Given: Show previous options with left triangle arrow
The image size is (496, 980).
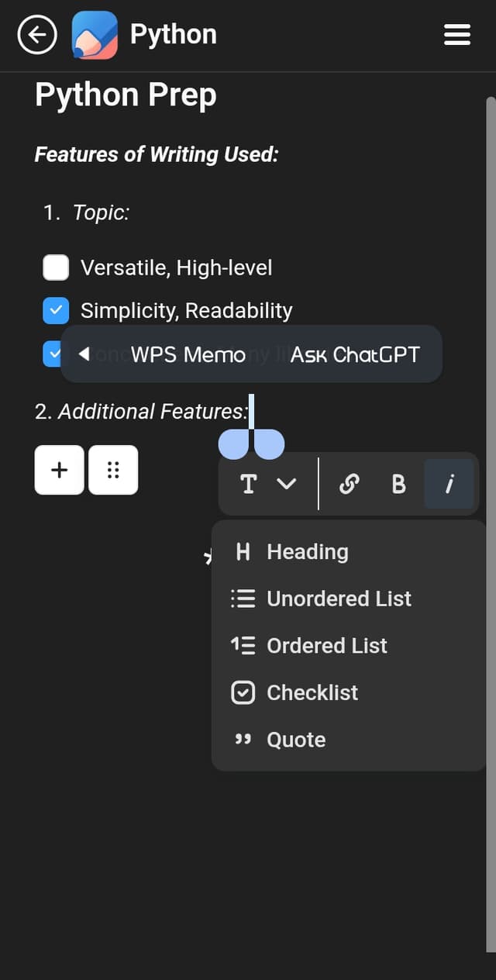Looking at the screenshot, I should [84, 354].
